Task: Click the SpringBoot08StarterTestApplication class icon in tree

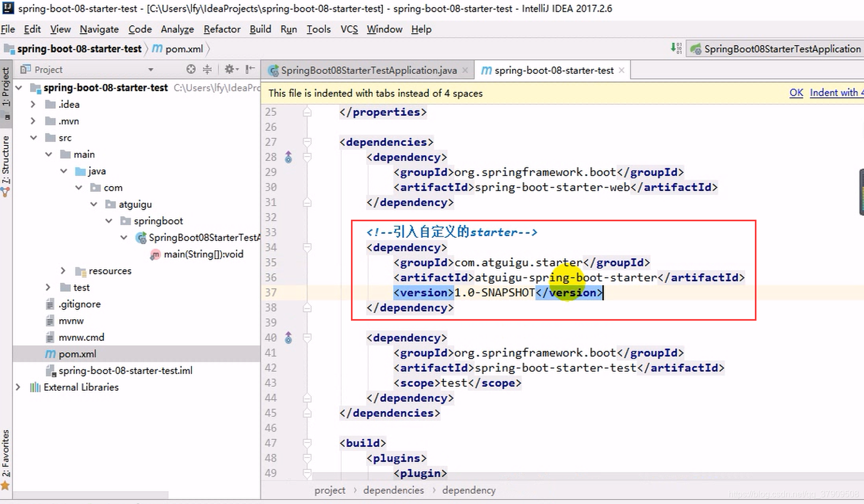Action: tap(141, 237)
